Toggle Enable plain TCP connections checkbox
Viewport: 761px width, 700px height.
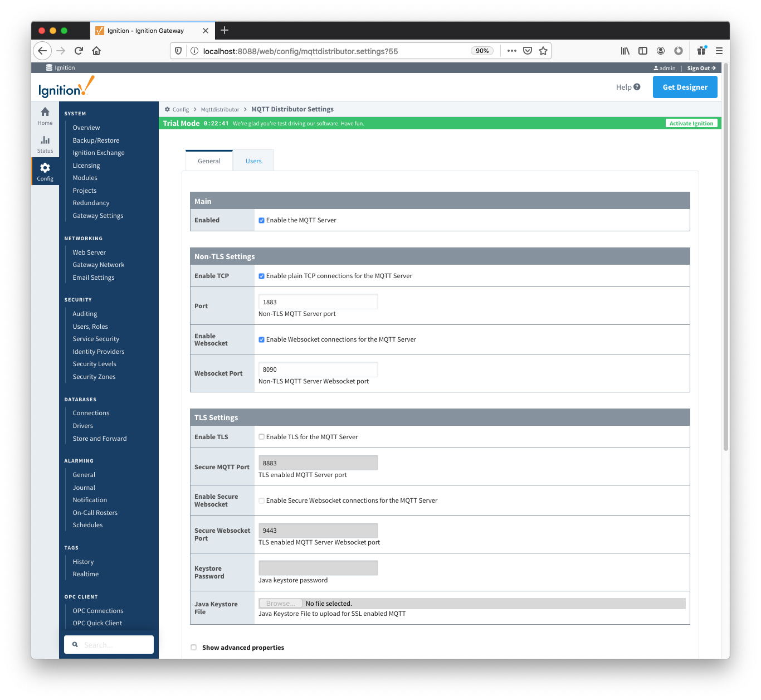coord(261,276)
